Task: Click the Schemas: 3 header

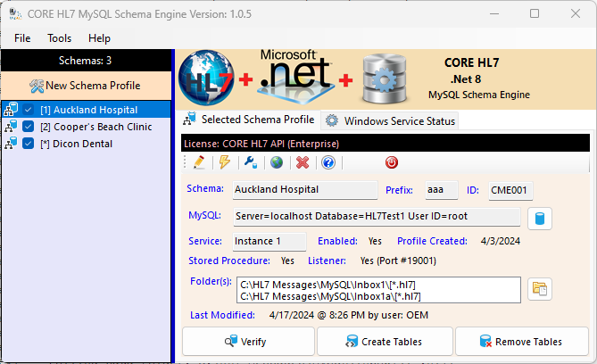Action: 86,61
